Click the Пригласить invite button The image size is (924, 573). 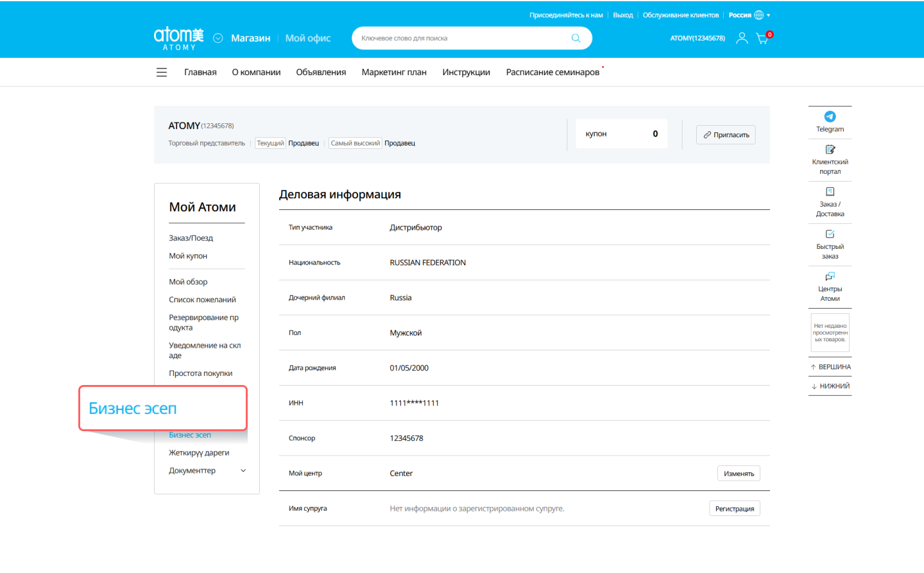(x=726, y=135)
